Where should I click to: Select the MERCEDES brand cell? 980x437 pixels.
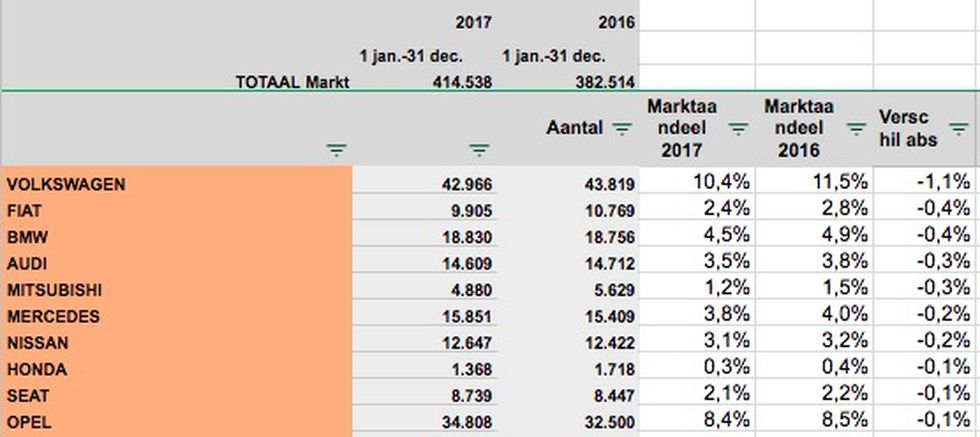click(177, 316)
